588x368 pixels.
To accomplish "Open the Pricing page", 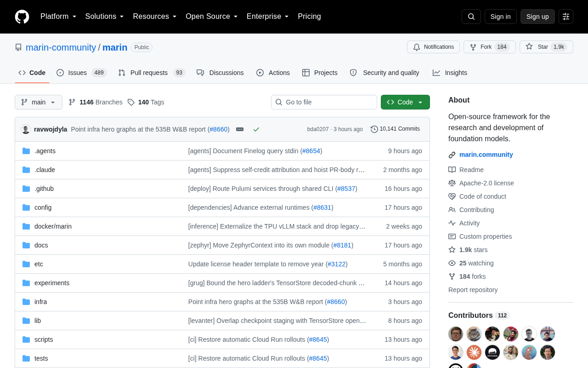I will pos(309,17).
